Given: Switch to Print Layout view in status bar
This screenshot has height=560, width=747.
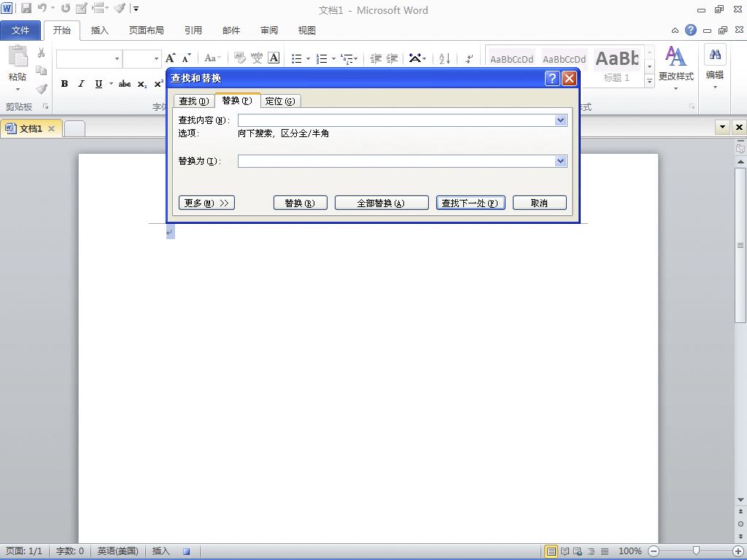Looking at the screenshot, I should click(551, 551).
